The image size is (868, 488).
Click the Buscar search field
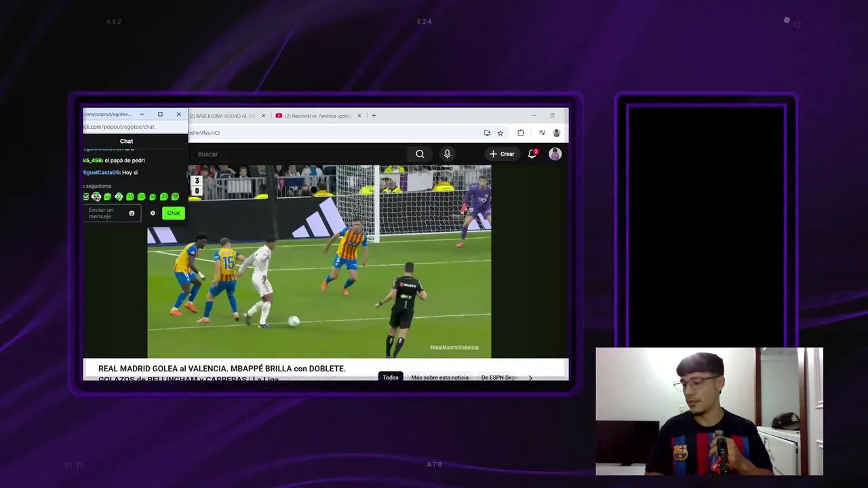point(298,154)
